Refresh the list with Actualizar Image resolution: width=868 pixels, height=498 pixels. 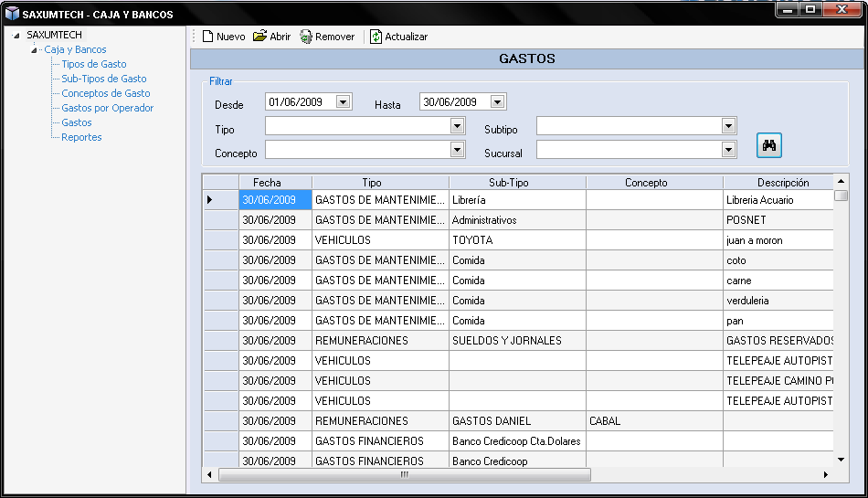click(x=398, y=37)
